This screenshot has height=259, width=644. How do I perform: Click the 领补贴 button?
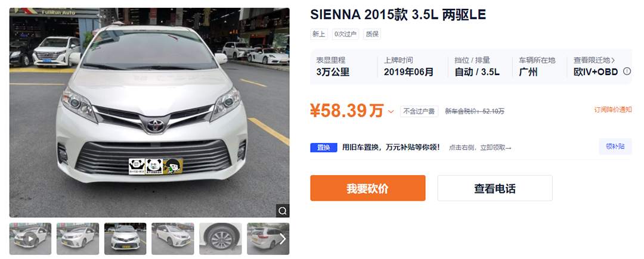point(615,146)
